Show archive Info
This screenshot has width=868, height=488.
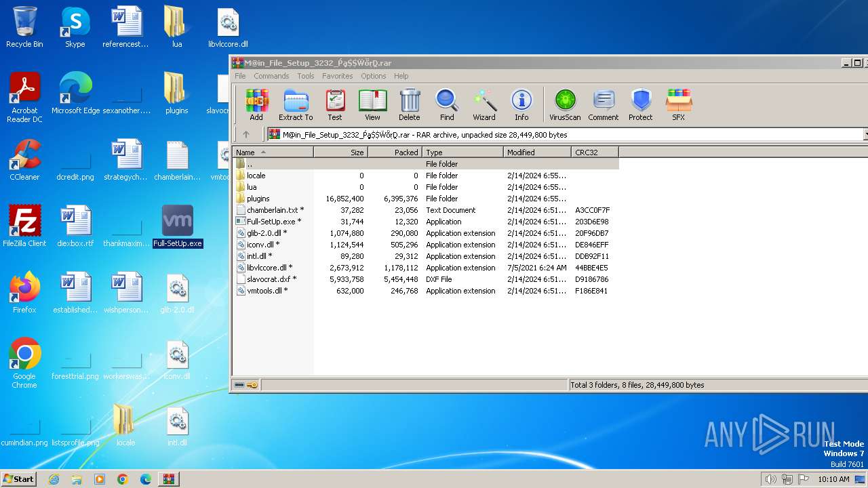click(x=521, y=105)
